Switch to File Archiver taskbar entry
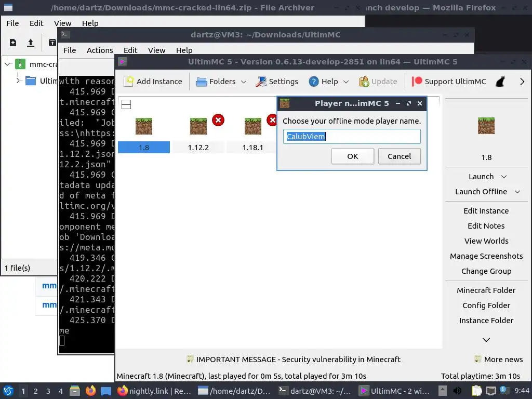532x399 pixels. click(234, 391)
